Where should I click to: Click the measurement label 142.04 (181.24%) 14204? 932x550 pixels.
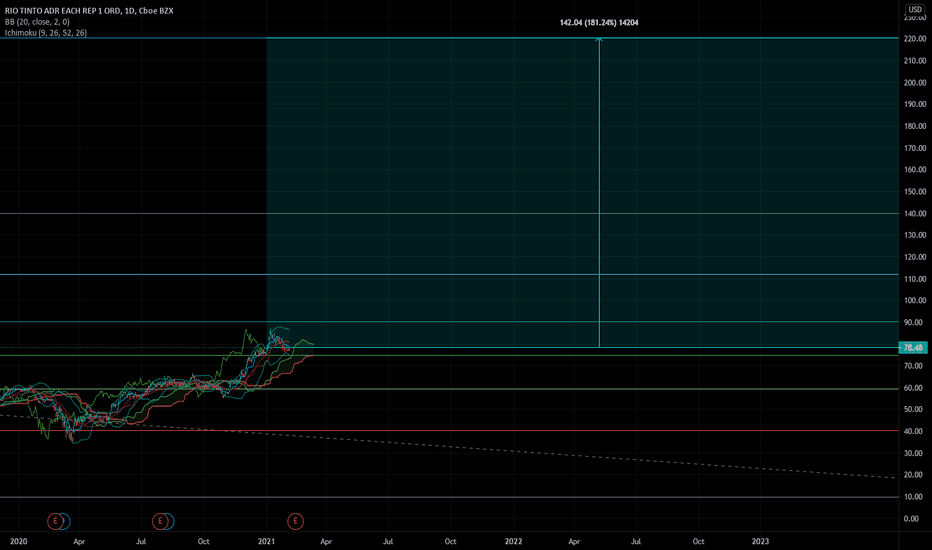[599, 23]
